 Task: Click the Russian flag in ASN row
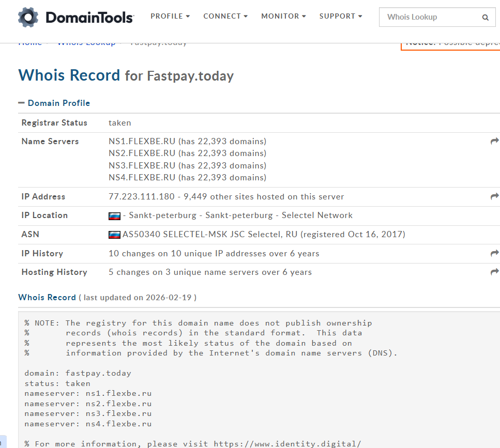114,235
